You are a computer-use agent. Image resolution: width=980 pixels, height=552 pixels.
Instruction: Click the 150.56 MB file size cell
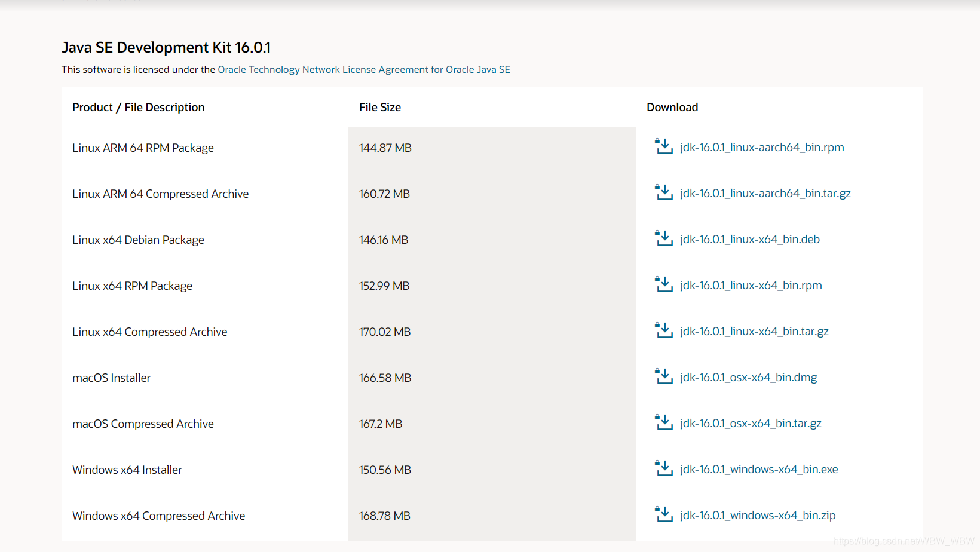pos(492,472)
